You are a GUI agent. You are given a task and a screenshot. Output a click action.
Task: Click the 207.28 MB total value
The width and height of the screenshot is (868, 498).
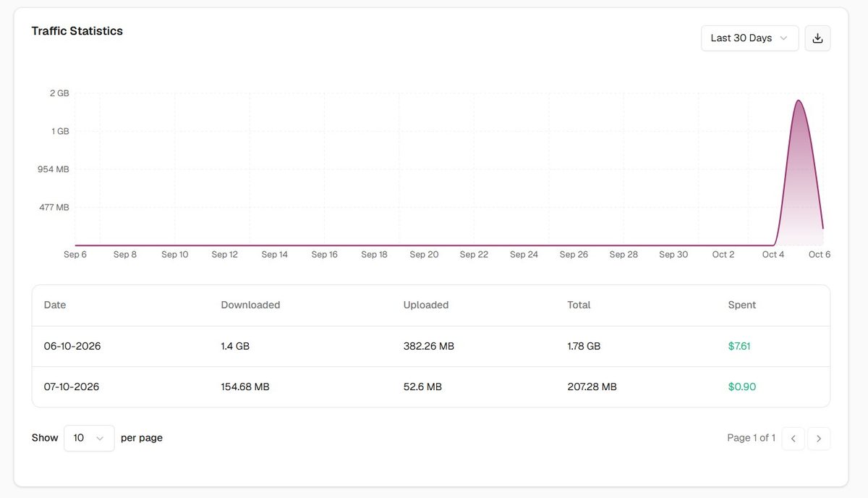pos(592,387)
